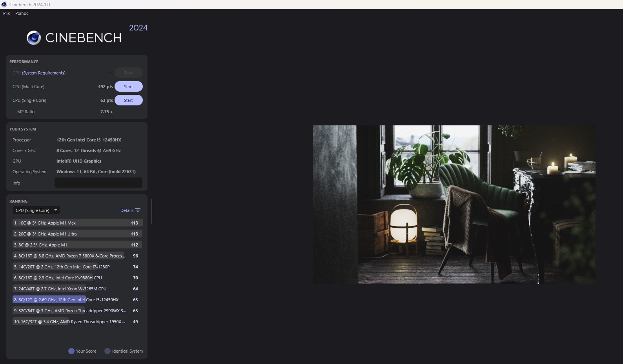The image size is (623, 364).
Task: Click the Identical System legend circle
Action: [107, 351]
